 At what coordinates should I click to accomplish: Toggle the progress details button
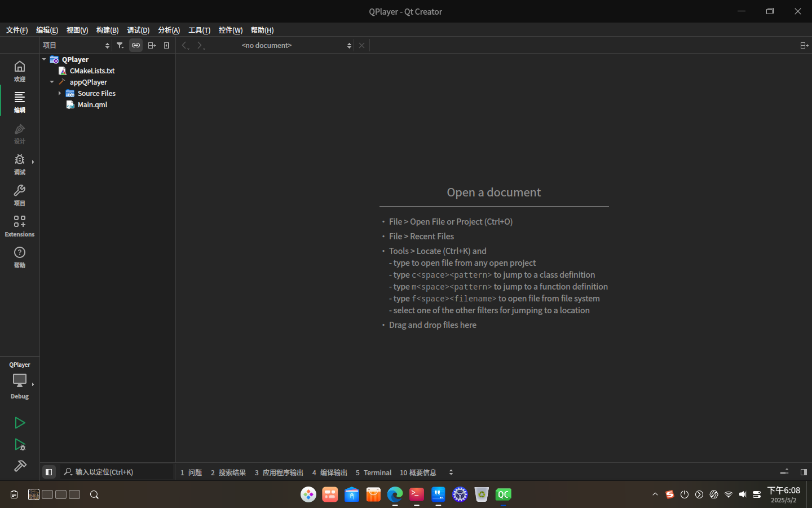tap(784, 472)
